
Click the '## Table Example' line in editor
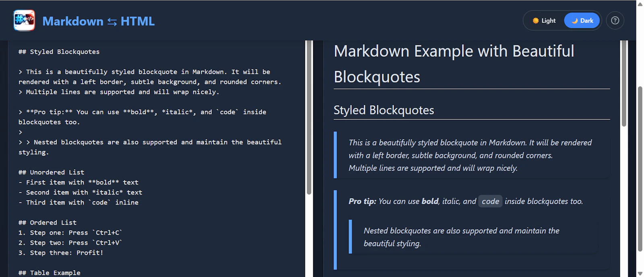(x=50, y=273)
